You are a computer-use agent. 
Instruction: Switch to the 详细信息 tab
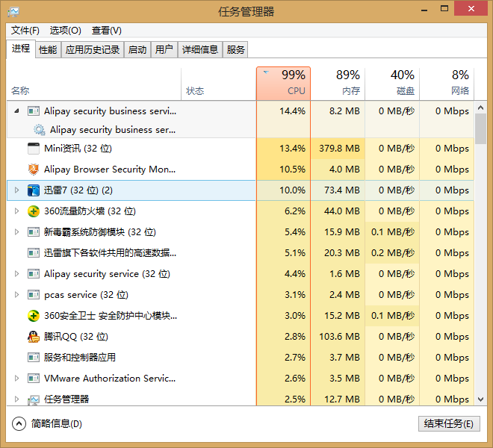(x=200, y=50)
